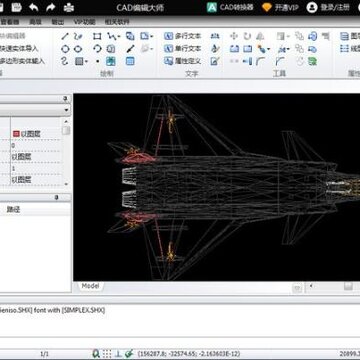Expand the top-right drawing tool dropdown

[152, 36]
